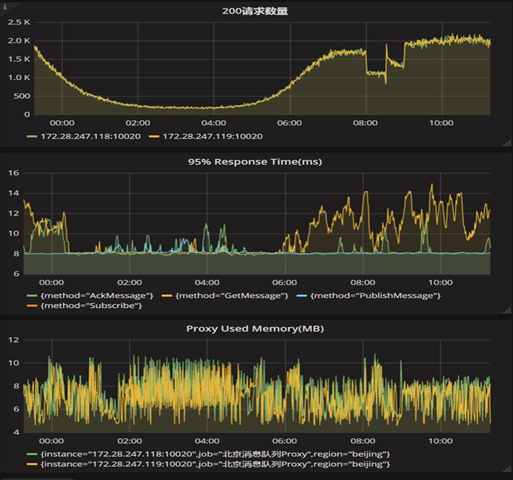This screenshot has height=480, width=513.
Task: Open the 200请求数量 panel title menu
Action: point(255,11)
